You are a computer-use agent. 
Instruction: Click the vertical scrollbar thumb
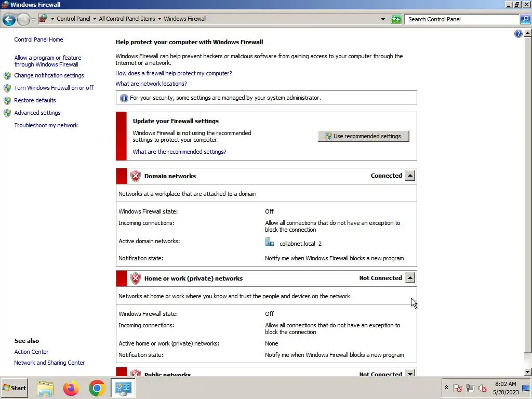click(x=528, y=195)
